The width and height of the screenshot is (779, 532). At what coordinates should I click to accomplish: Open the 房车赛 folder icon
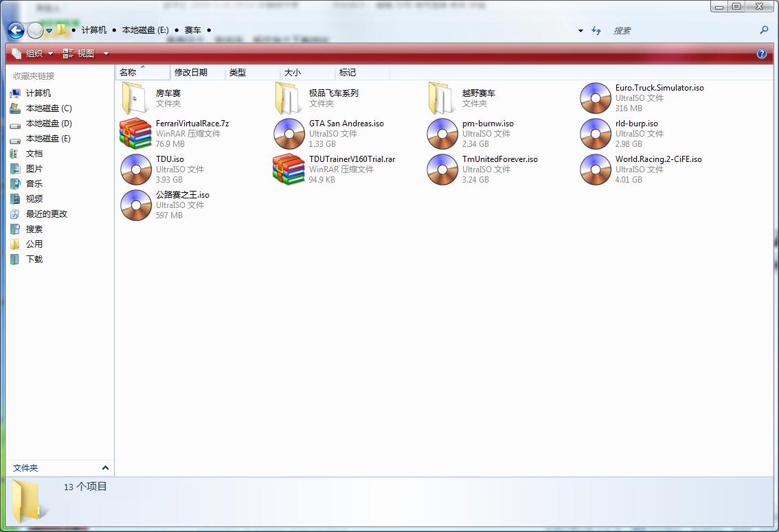tap(135, 98)
